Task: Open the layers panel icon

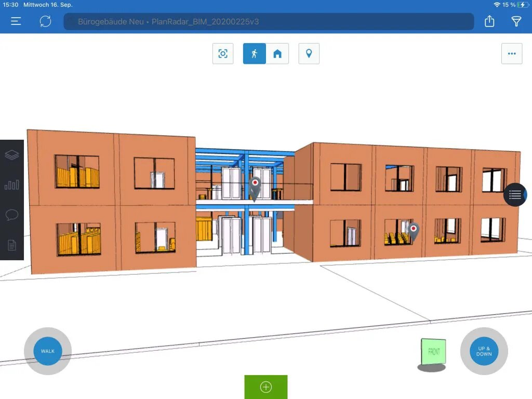Action: click(12, 155)
